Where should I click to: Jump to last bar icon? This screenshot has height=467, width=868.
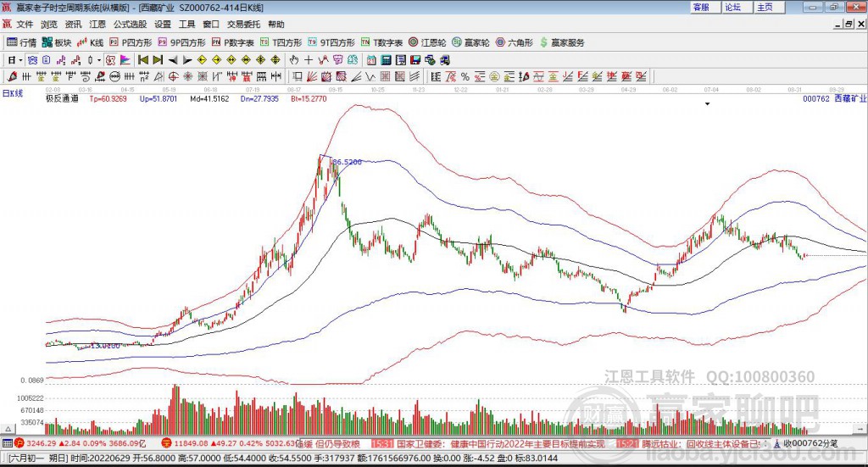tap(158, 60)
